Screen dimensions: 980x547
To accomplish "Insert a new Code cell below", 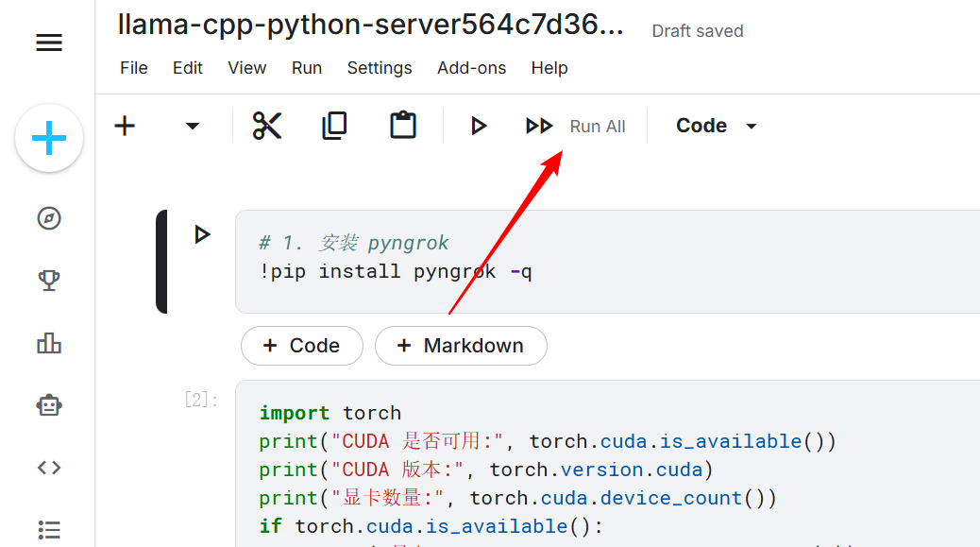I will coord(302,346).
